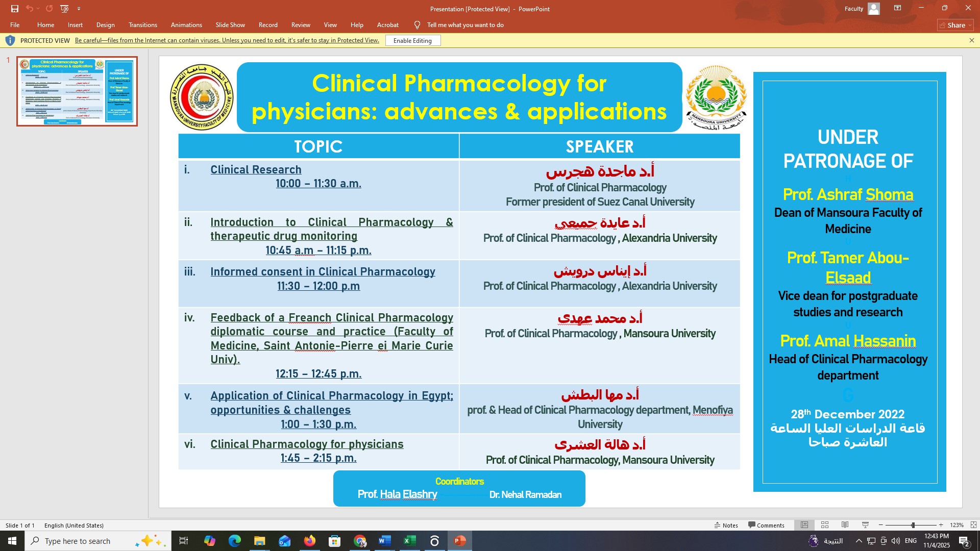980x551 pixels.
Task: Open the Transitions tab
Action: tap(142, 24)
